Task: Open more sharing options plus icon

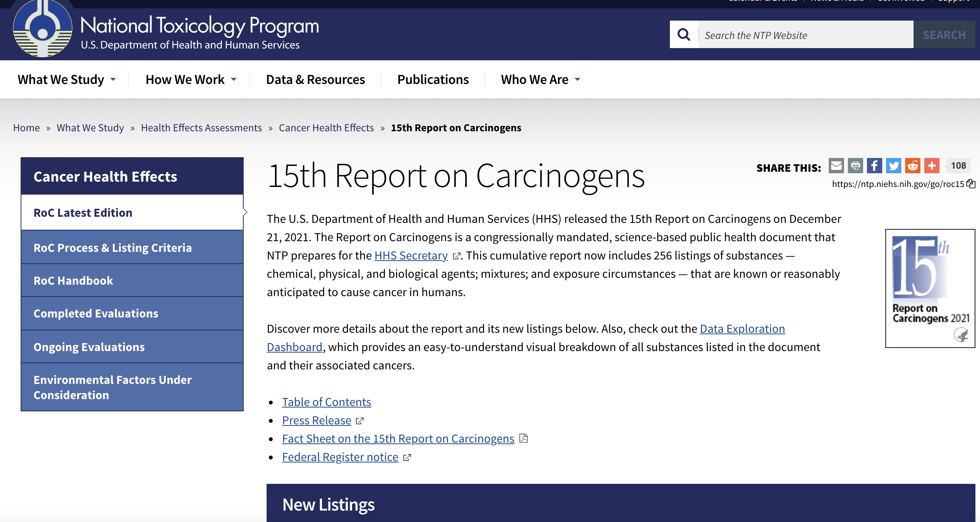Action: pos(931,166)
